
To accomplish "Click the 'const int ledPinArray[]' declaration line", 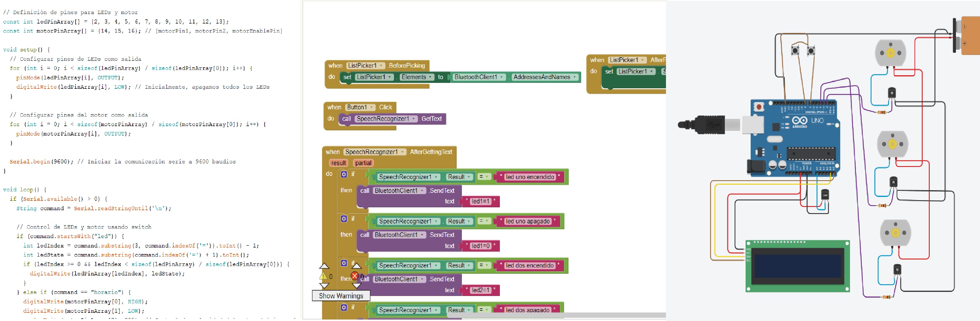I will tap(116, 22).
